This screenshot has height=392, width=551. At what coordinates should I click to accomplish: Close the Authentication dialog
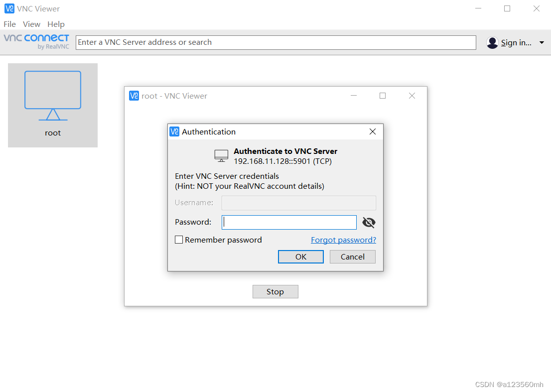(373, 131)
